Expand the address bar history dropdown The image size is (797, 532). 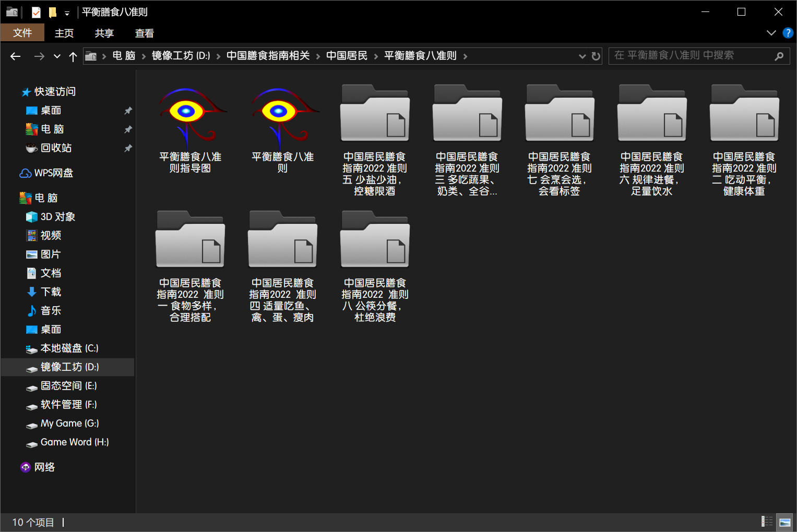582,56
